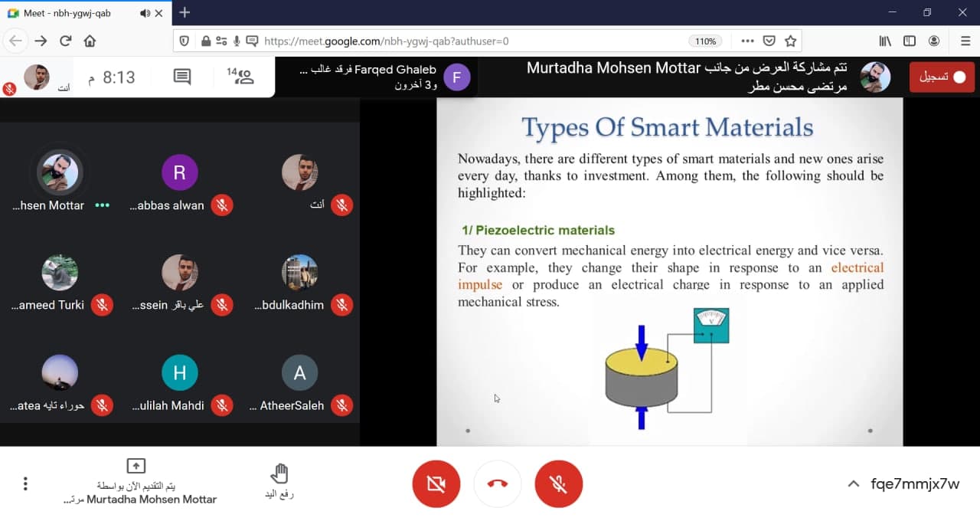This screenshot has height=521, width=980.
Task: Click inside the address bar
Action: 459,41
